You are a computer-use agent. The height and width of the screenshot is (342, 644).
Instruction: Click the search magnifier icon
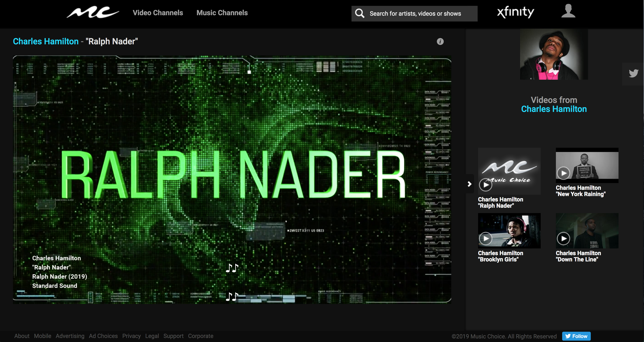click(360, 13)
